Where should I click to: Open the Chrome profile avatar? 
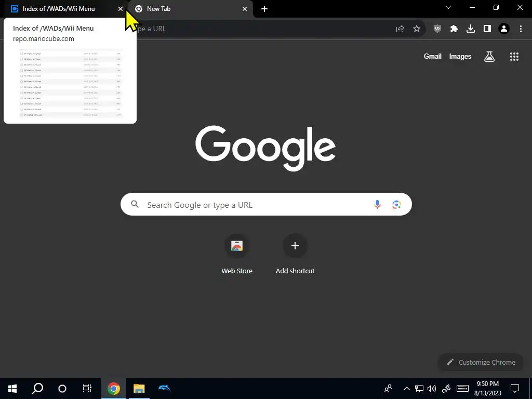pyautogui.click(x=504, y=29)
